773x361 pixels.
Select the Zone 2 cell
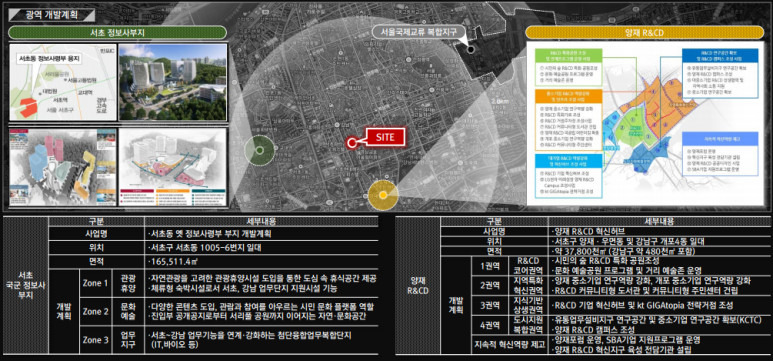96,312
